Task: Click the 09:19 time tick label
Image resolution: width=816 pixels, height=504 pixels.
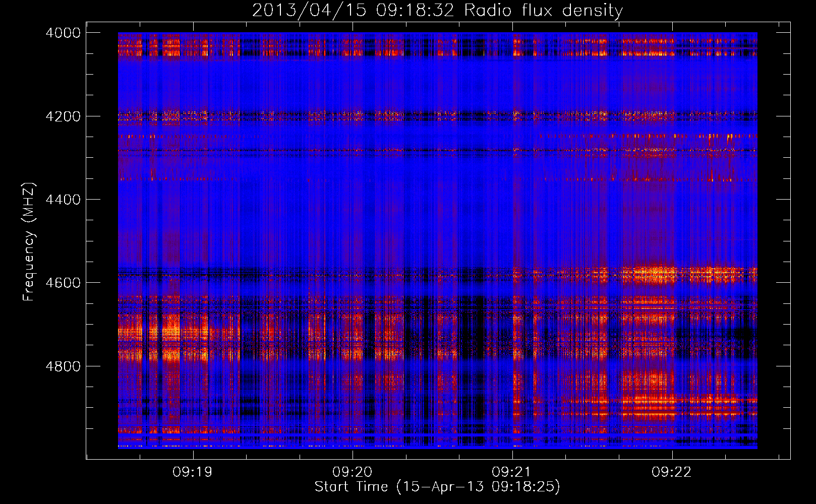Action: tap(193, 472)
